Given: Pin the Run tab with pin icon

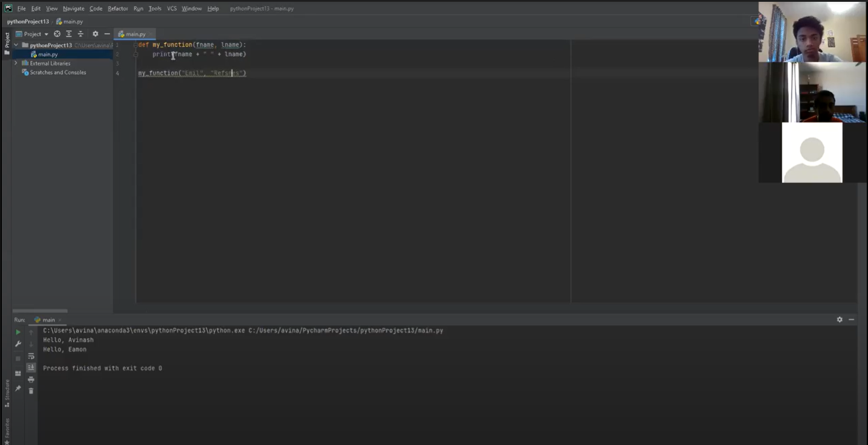Looking at the screenshot, I should (x=18, y=388).
